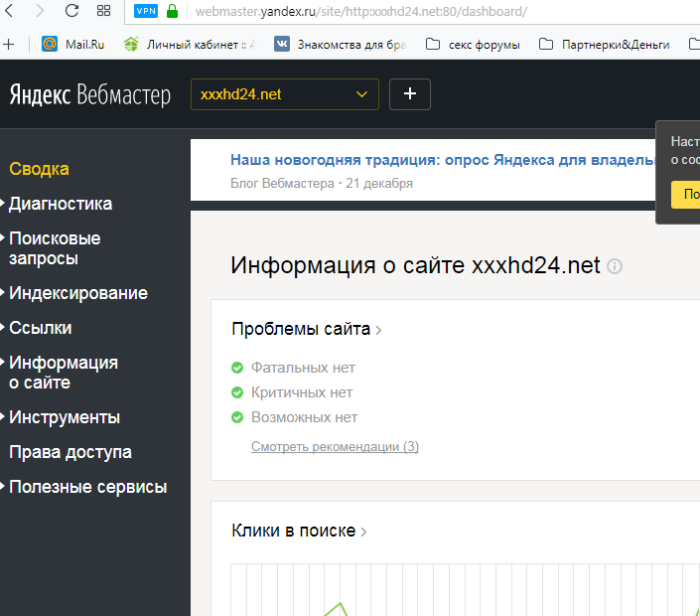Click the browser forward arrow
Screen dimensions: 700x616
[x=39, y=12]
